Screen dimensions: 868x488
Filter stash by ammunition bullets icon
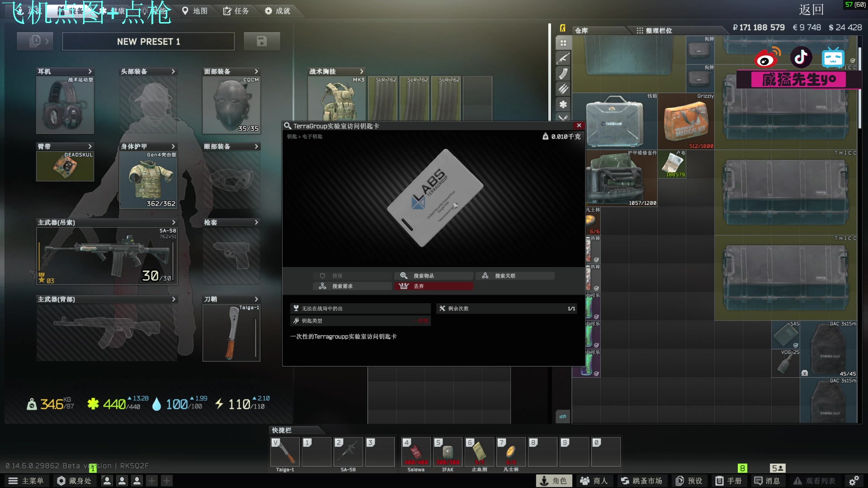tap(563, 89)
